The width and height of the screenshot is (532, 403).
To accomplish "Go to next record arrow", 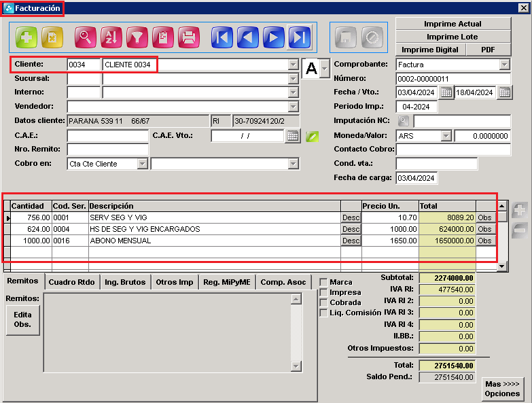I will 273,37.
